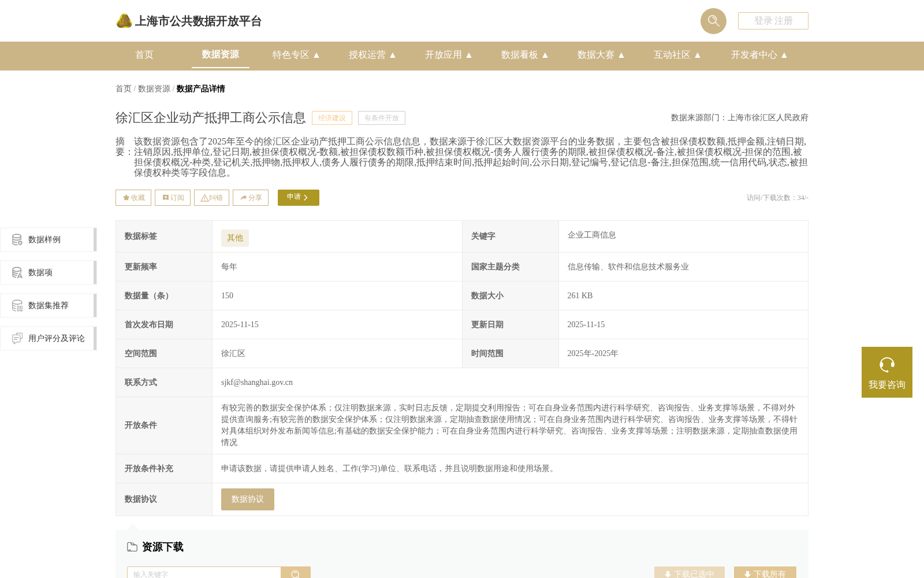Click the 纠错 warning button
This screenshot has width=924, height=578.
[x=211, y=198]
